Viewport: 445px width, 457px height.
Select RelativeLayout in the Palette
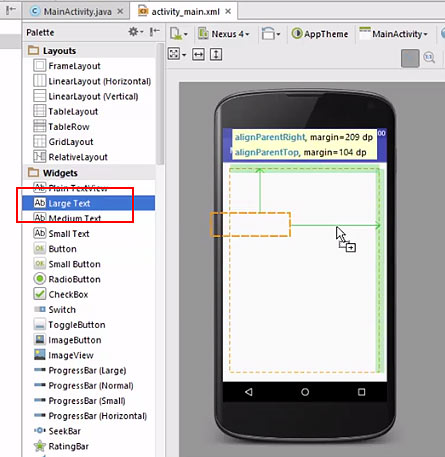pyautogui.click(x=89, y=157)
